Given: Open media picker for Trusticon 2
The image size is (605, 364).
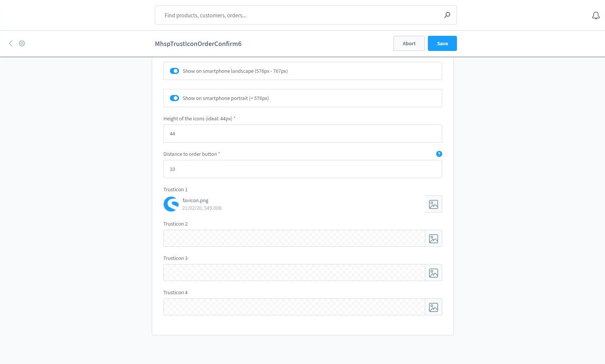Looking at the screenshot, I should [434, 238].
